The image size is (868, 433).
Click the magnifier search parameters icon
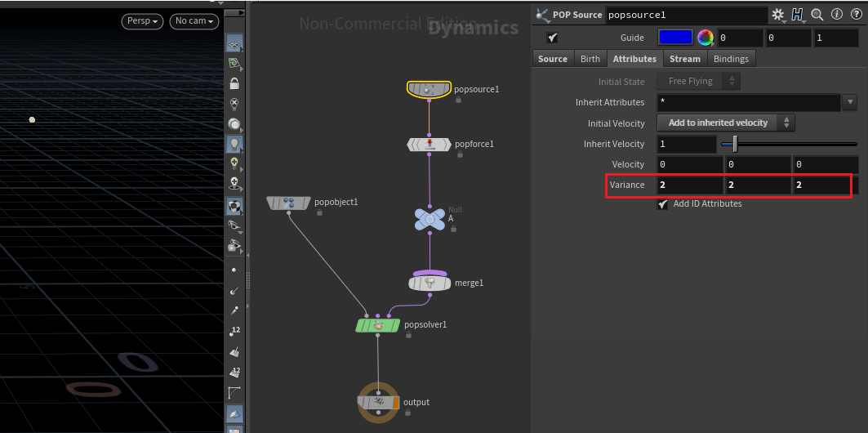click(817, 15)
